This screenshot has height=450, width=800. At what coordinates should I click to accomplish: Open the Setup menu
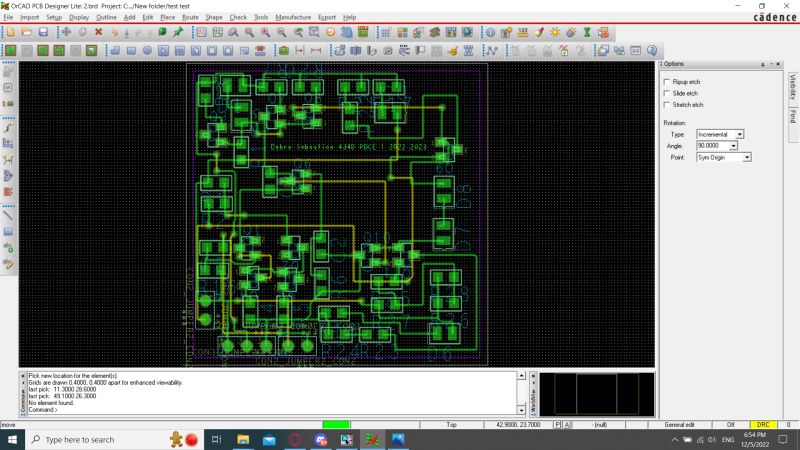54,17
